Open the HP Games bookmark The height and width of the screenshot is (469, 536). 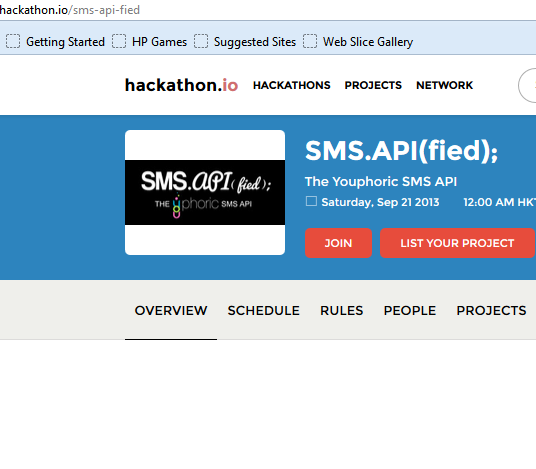point(150,42)
